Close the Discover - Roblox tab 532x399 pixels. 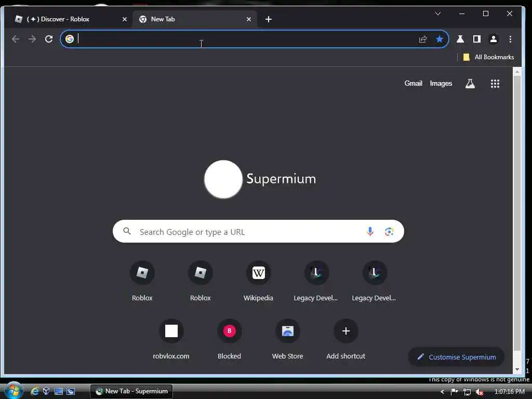[x=125, y=19]
